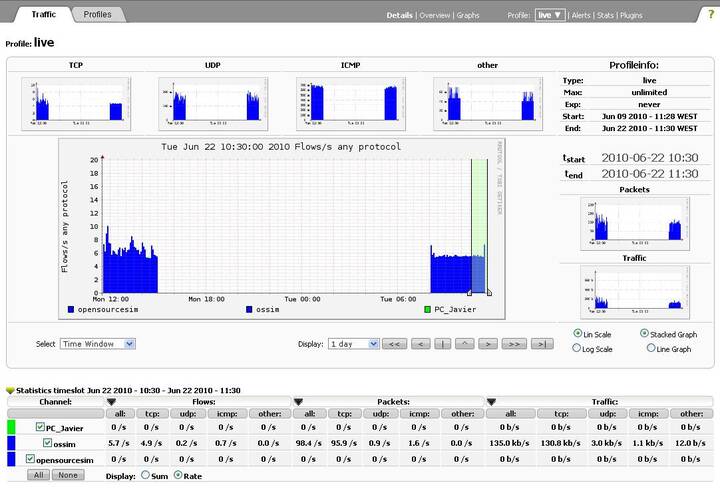The image size is (720, 493).
Task: Jump forward with the >> navigation button
Action: click(514, 344)
